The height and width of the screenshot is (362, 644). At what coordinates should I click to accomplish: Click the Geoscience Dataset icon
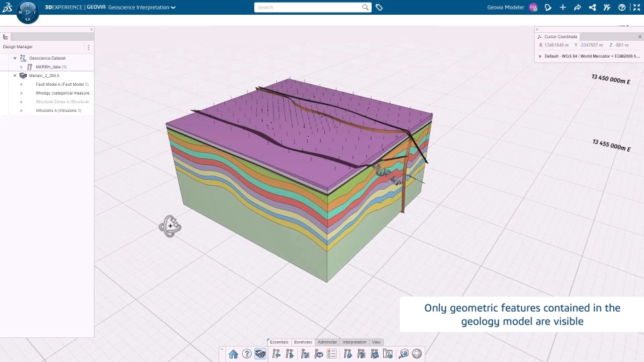click(x=23, y=58)
